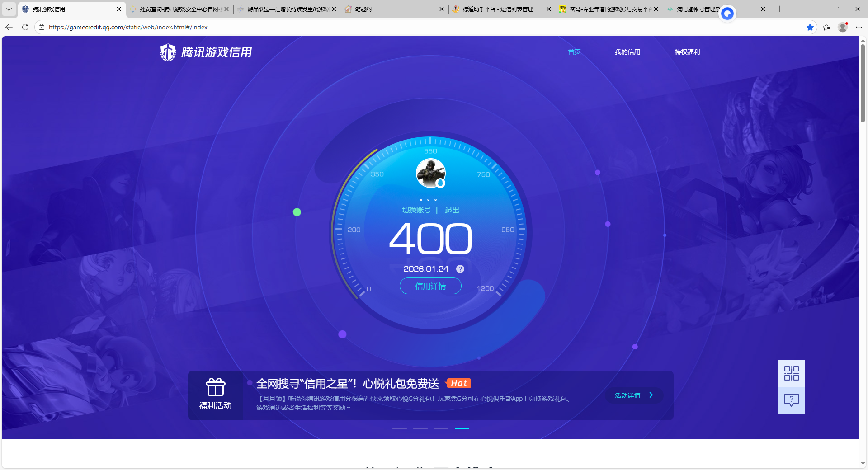
Task: Switch to the 我的信用 nav item
Action: click(627, 52)
